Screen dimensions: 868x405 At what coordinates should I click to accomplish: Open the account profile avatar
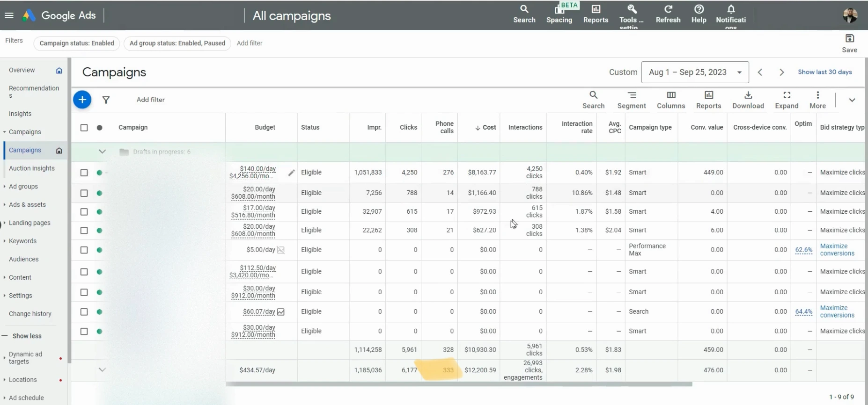(850, 15)
